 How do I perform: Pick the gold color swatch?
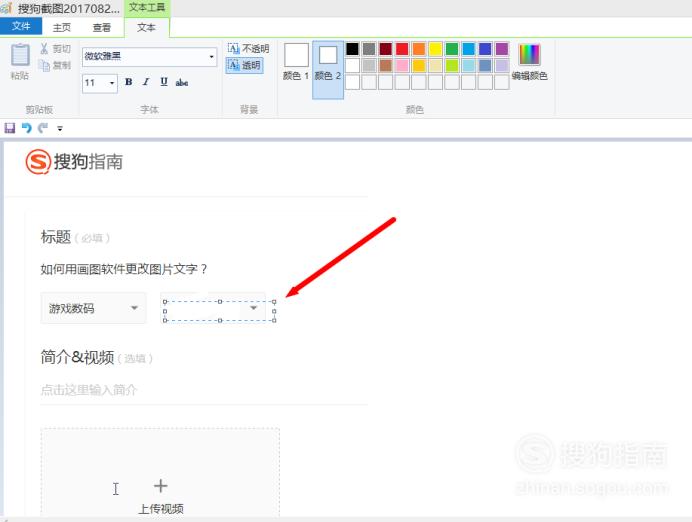click(x=419, y=65)
